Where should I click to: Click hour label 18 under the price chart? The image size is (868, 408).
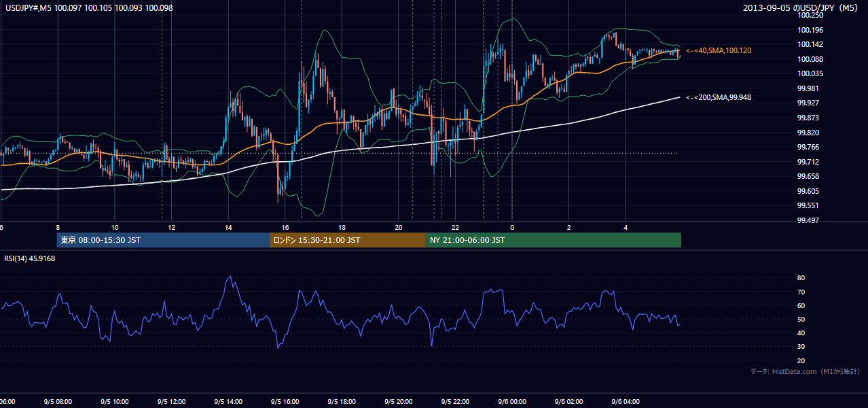(342, 227)
